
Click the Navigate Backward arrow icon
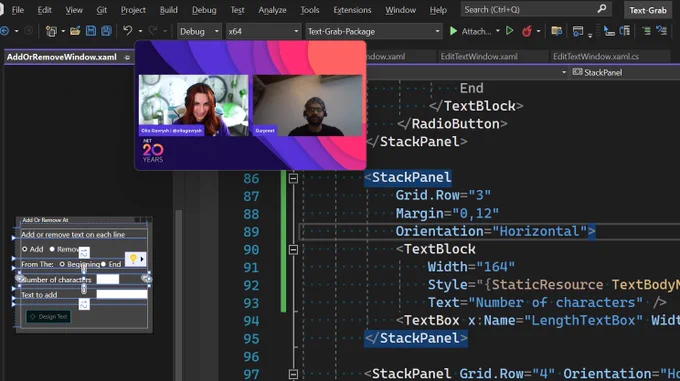[5, 31]
